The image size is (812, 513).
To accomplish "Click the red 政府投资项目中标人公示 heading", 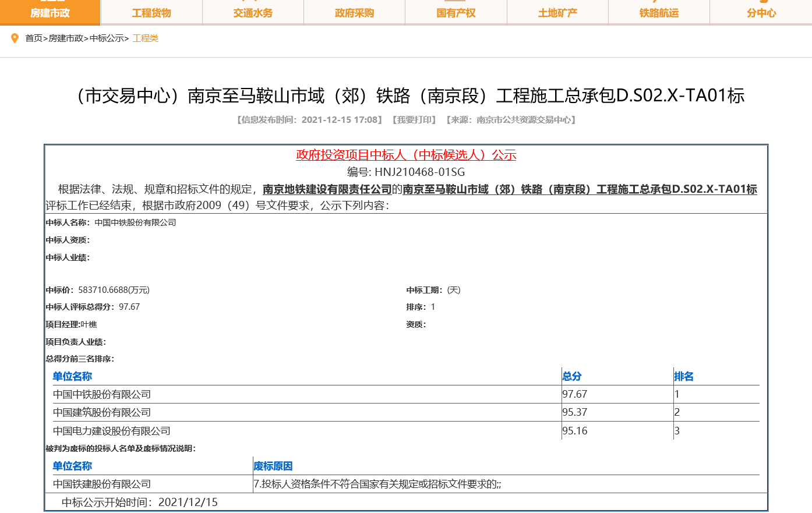I will [406, 155].
